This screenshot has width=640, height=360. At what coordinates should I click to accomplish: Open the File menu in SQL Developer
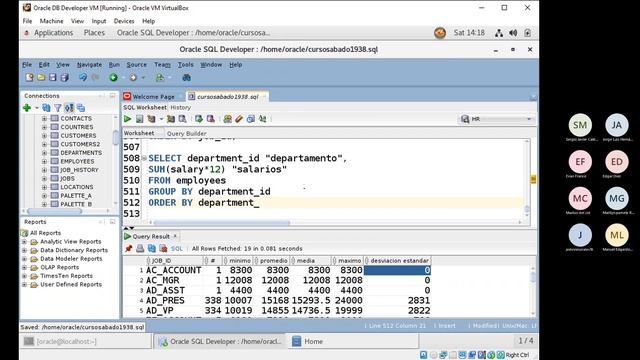pos(27,64)
